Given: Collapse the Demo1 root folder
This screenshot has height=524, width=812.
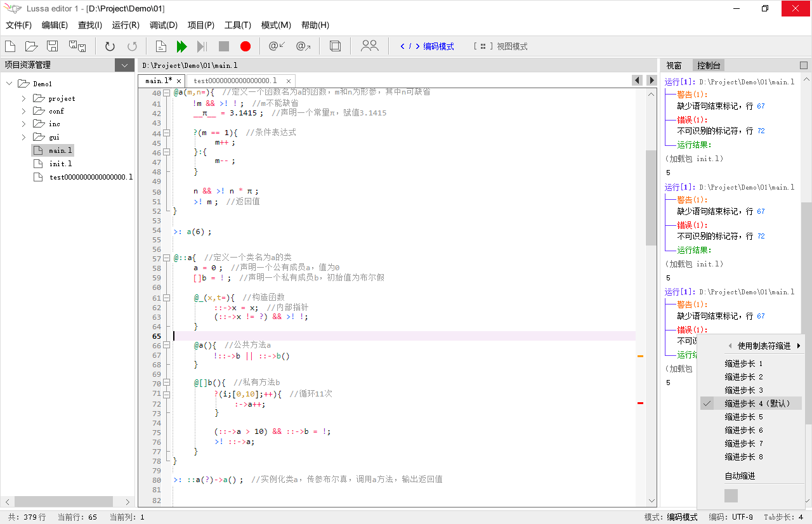Looking at the screenshot, I should click(10, 84).
